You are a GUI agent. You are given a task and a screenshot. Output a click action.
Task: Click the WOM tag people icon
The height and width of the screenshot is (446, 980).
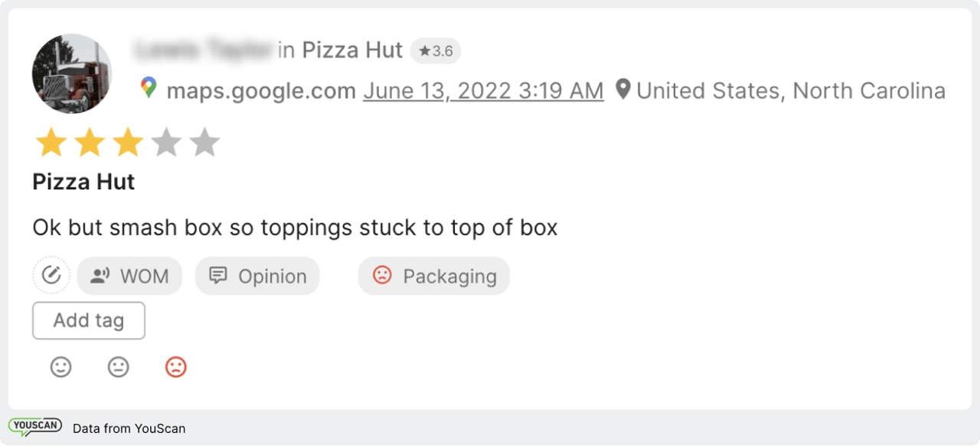point(100,276)
